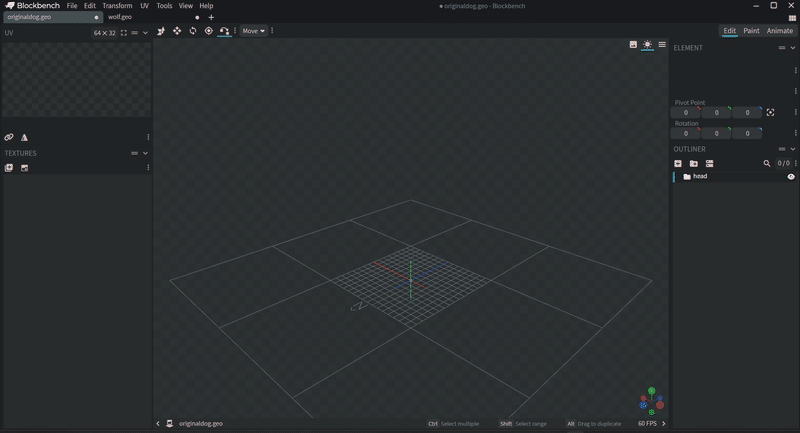Click the 64 × 32 UV size button

(105, 33)
